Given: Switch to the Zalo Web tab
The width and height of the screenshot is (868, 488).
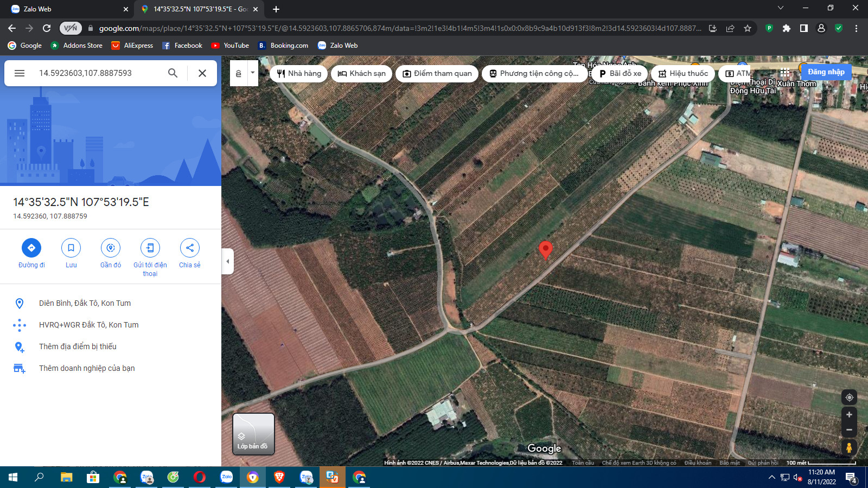Looking at the screenshot, I should tap(65, 9).
